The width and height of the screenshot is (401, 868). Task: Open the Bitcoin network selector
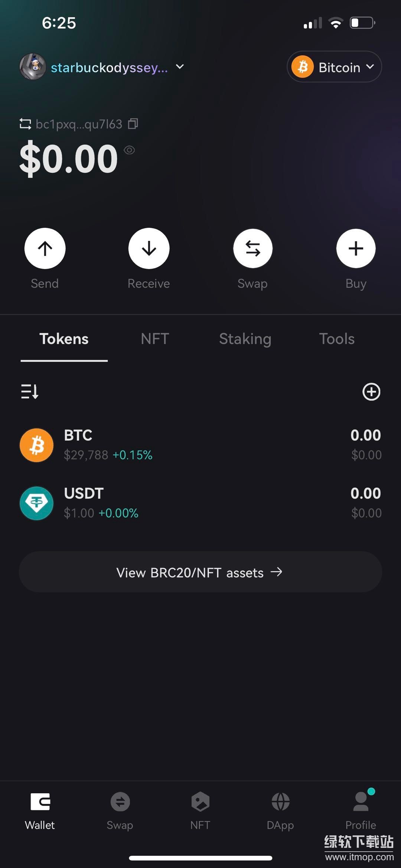tap(334, 67)
